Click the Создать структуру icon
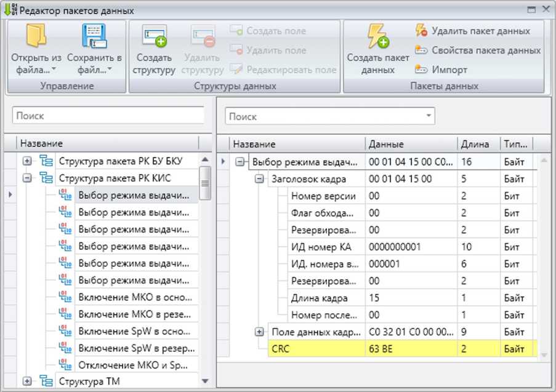Image resolution: width=556 pixels, height=392 pixels. point(154,37)
